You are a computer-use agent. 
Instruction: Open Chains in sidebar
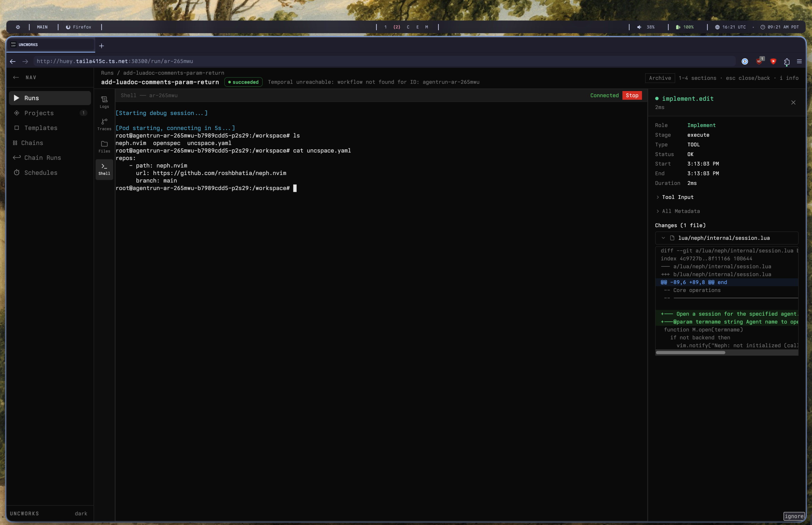50,143
